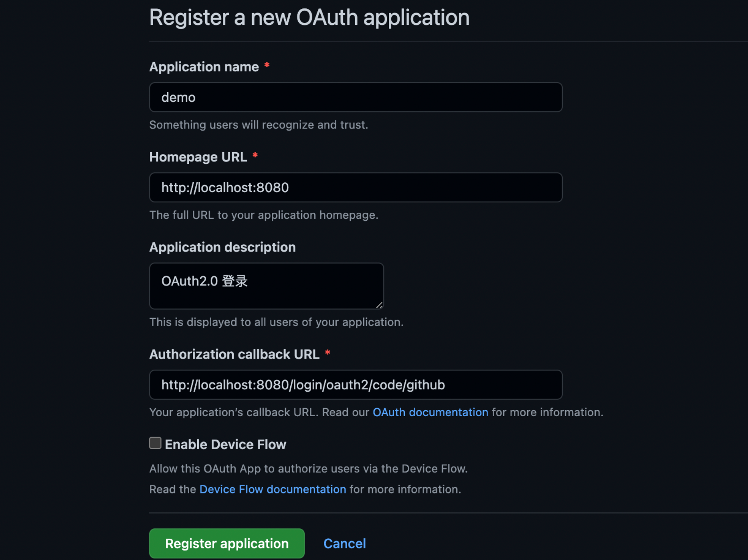Viewport: 748px width, 560px height.
Task: Enable the Device Flow checkbox
Action: [x=155, y=443]
